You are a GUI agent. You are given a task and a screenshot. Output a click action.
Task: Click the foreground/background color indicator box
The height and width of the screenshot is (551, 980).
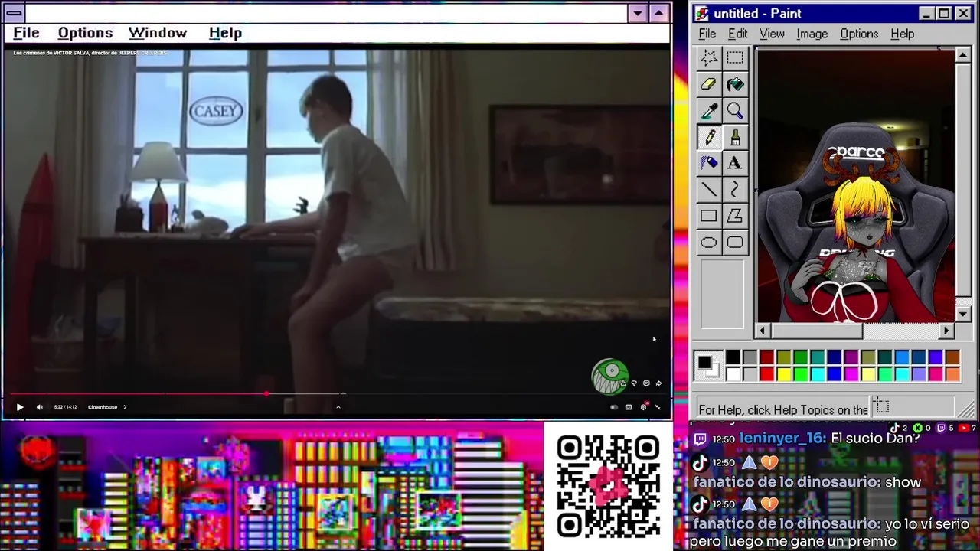tap(708, 366)
